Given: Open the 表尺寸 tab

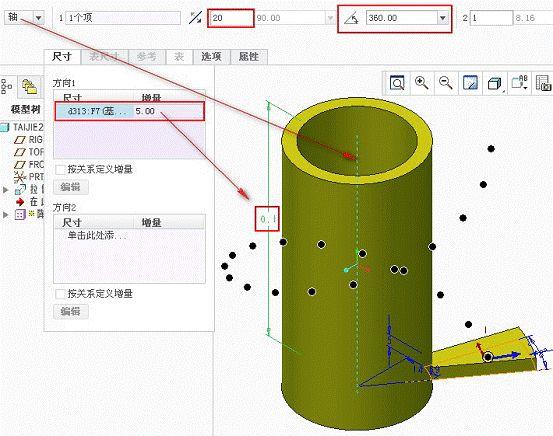Looking at the screenshot, I should (x=104, y=56).
